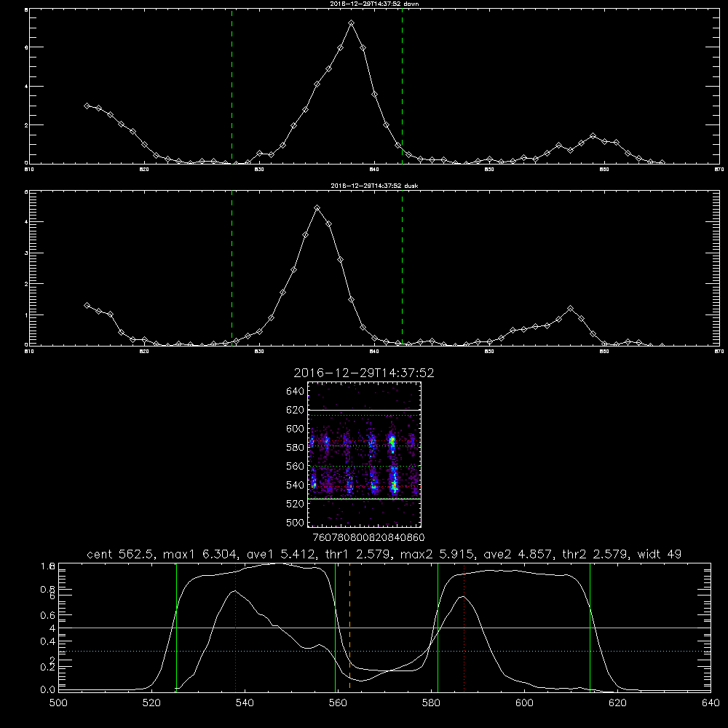Image resolution: width=728 pixels, height=728 pixels.
Task: Click the highest diamond marker in dusk plot
Action: pyautogui.click(x=317, y=208)
